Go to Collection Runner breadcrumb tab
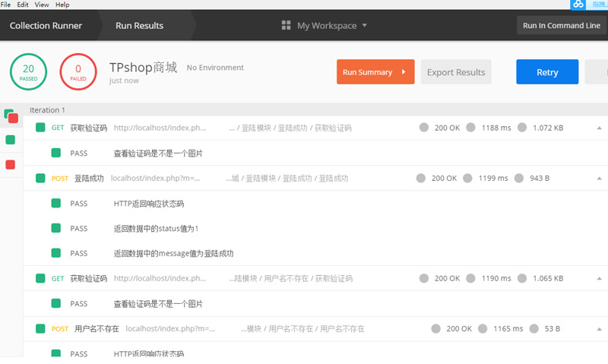 tap(46, 26)
